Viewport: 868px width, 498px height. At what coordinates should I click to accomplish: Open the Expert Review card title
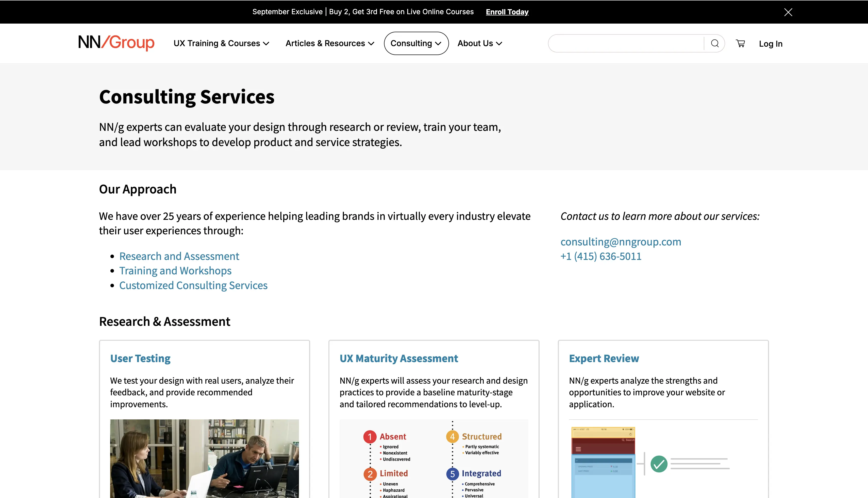(604, 359)
